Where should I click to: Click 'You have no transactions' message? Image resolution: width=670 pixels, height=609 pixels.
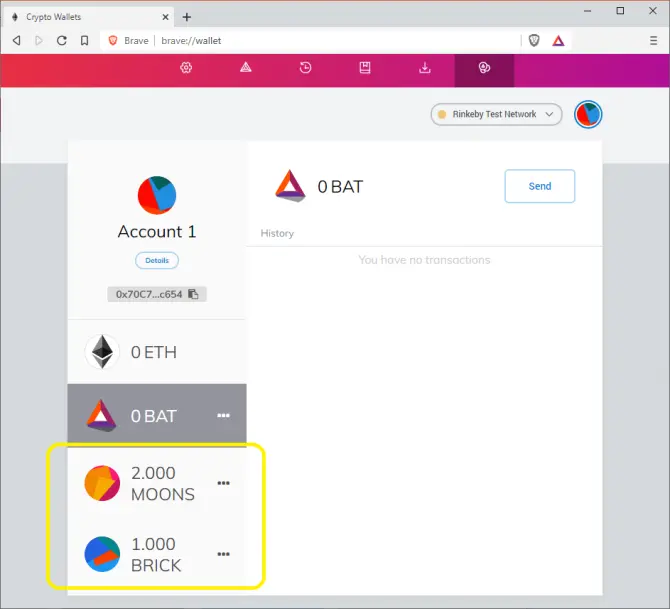tap(424, 260)
